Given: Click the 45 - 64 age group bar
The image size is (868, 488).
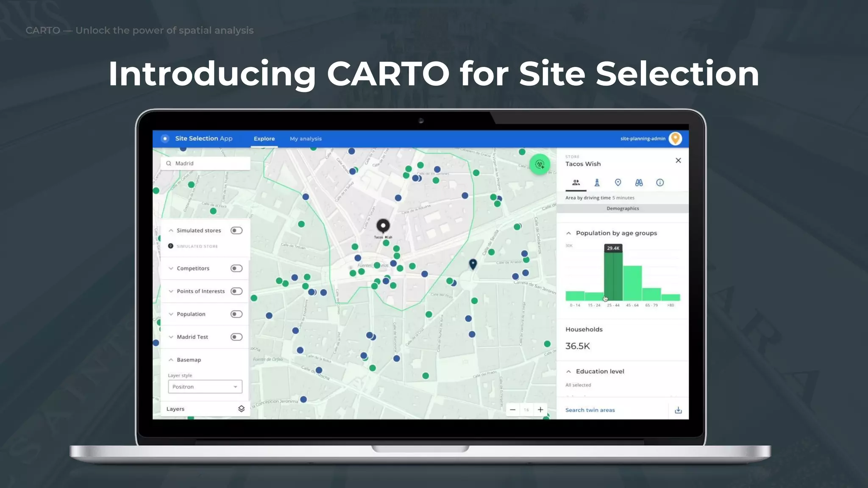Looking at the screenshot, I should [632, 283].
